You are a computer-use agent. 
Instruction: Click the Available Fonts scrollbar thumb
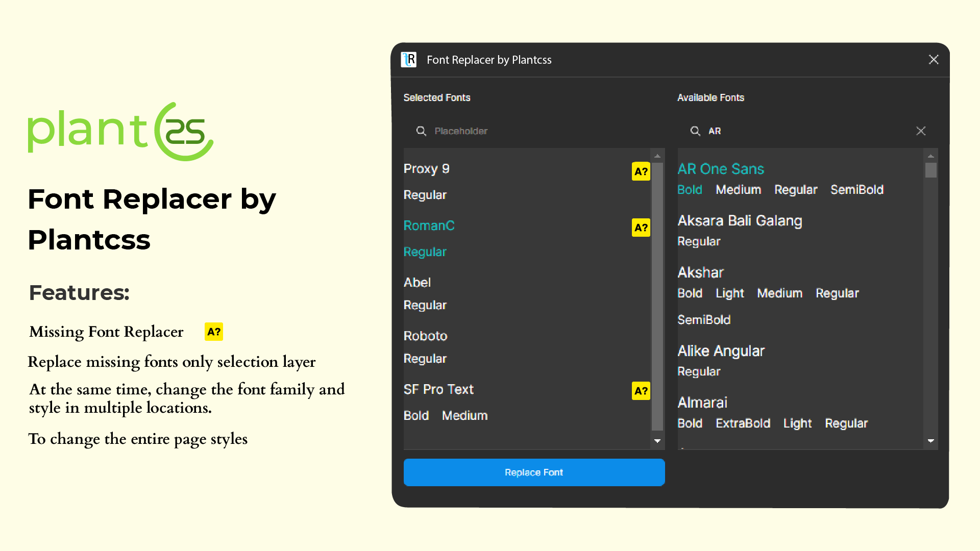pyautogui.click(x=931, y=170)
